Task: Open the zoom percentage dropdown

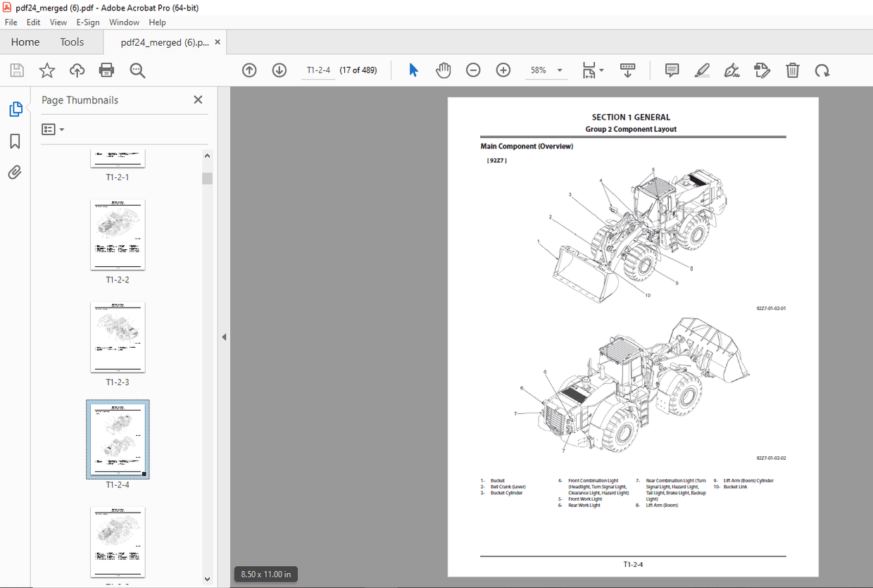Action: point(560,70)
